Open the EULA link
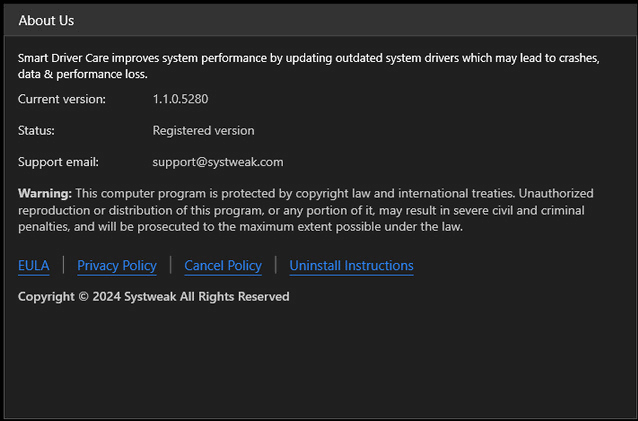Image resolution: width=638 pixels, height=421 pixels. point(33,265)
